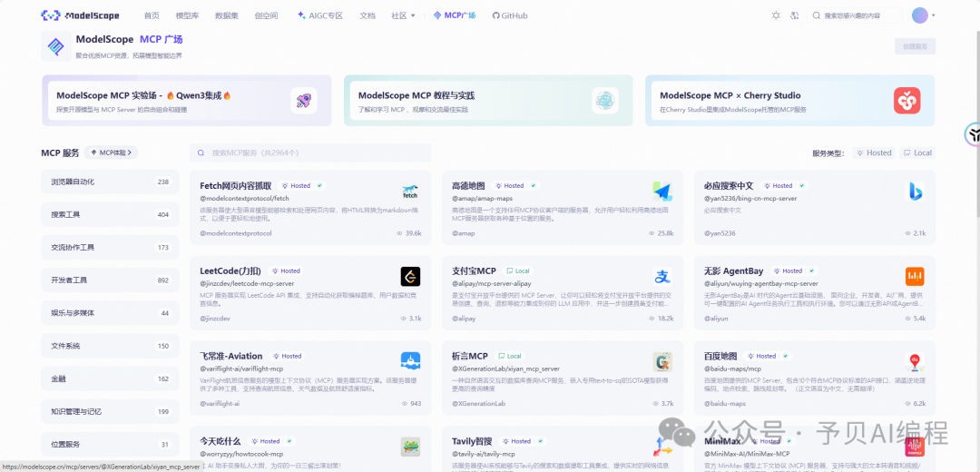Click the Hosted tag on LeetCode card
The width and height of the screenshot is (980, 472).
point(286,271)
